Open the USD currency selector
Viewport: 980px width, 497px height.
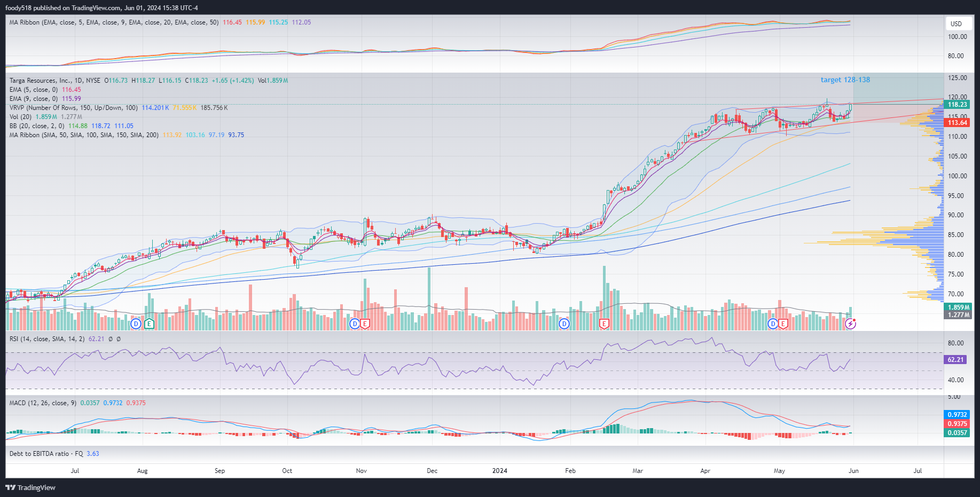956,23
